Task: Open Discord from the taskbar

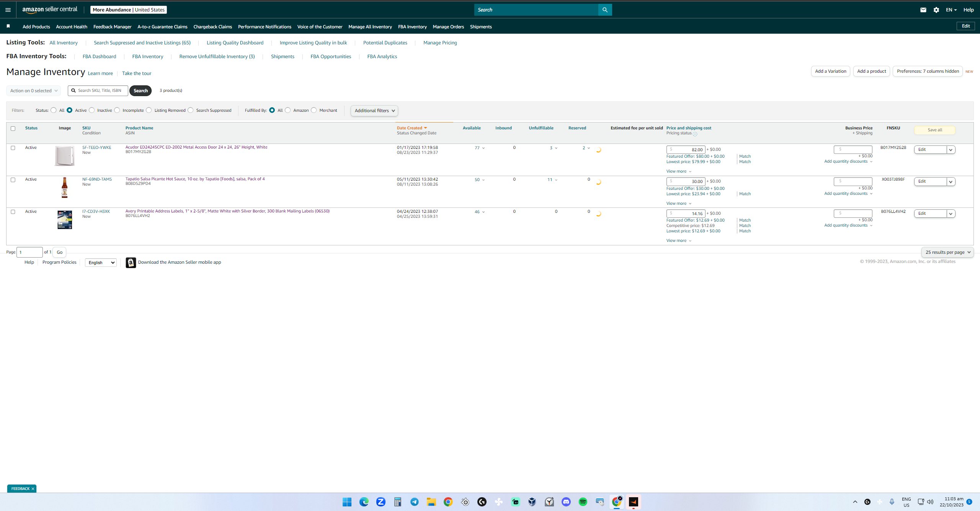Action: tap(566, 502)
